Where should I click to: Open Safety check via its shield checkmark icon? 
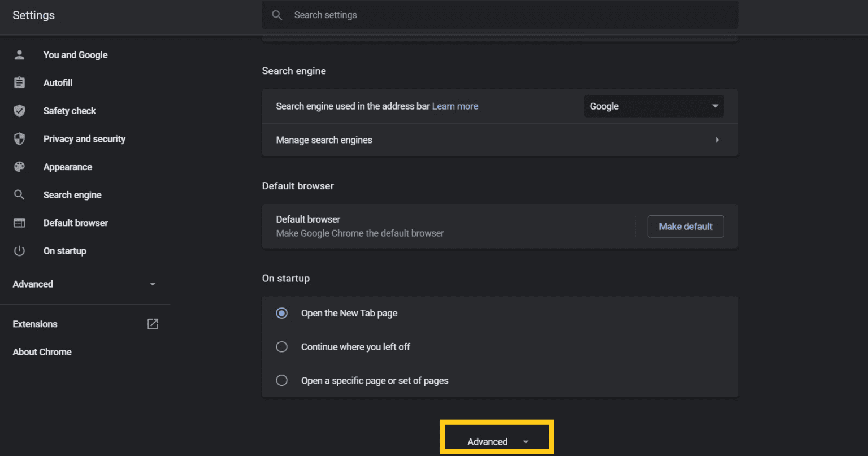pyautogui.click(x=20, y=111)
